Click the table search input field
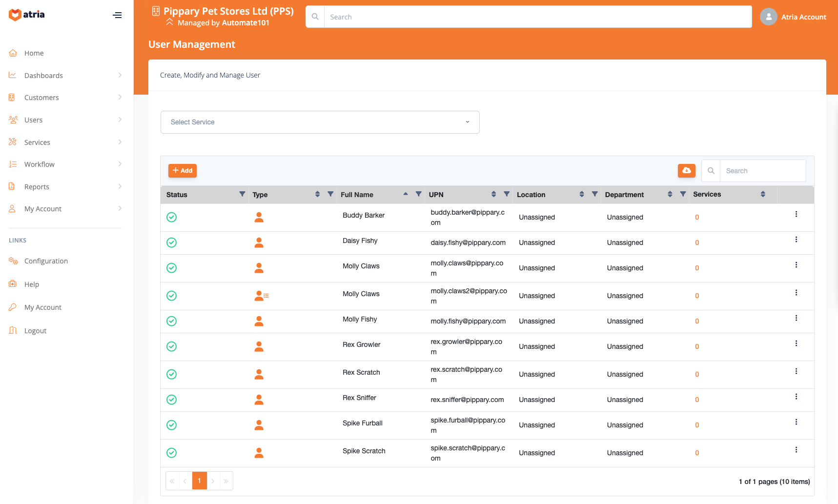 click(x=763, y=170)
